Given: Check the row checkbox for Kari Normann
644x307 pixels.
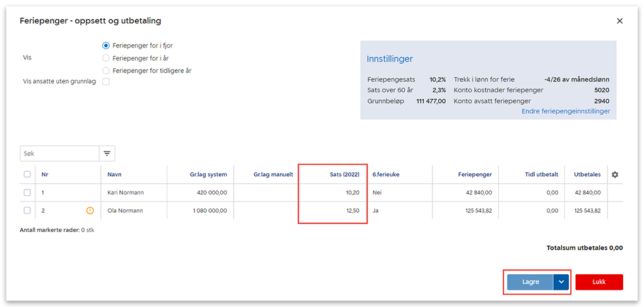Looking at the screenshot, I should pos(27,193).
